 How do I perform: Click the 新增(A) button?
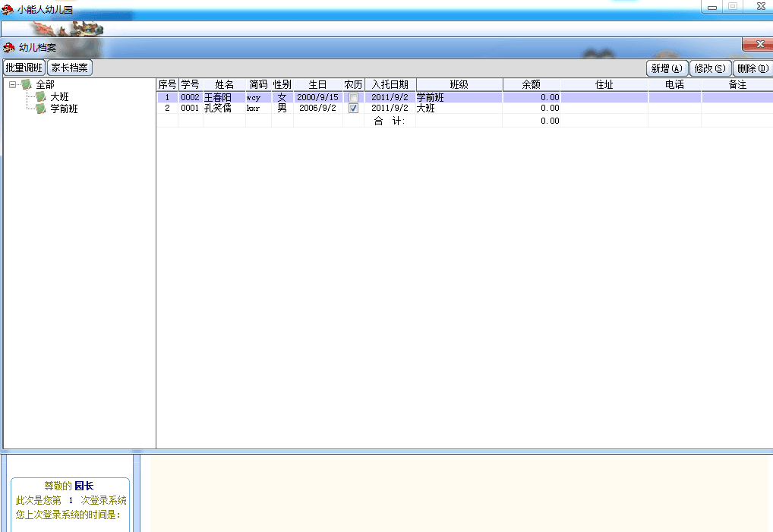[667, 68]
